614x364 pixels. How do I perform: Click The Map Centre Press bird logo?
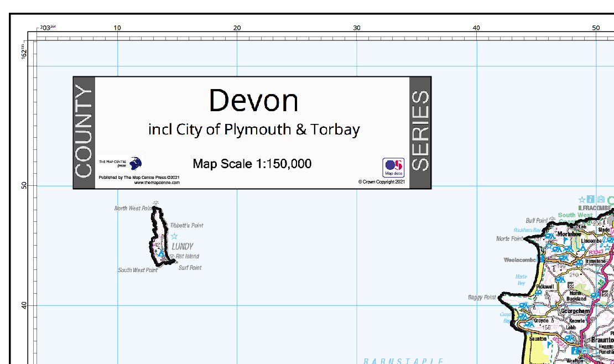point(136,163)
